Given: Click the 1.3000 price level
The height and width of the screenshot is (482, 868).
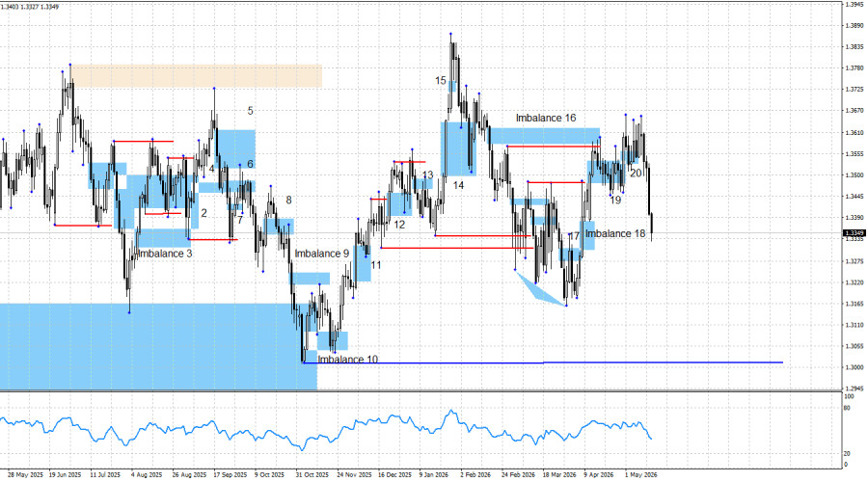Looking at the screenshot, I should (x=854, y=368).
